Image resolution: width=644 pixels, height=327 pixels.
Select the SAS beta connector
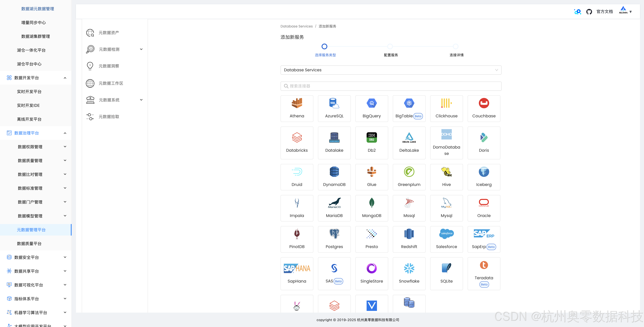tap(334, 274)
